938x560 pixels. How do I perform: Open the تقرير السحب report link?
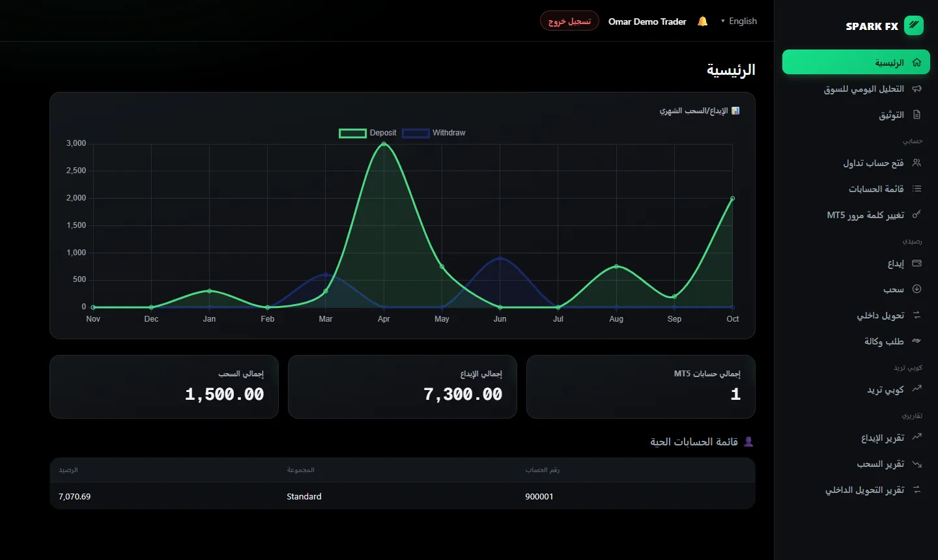point(856,464)
